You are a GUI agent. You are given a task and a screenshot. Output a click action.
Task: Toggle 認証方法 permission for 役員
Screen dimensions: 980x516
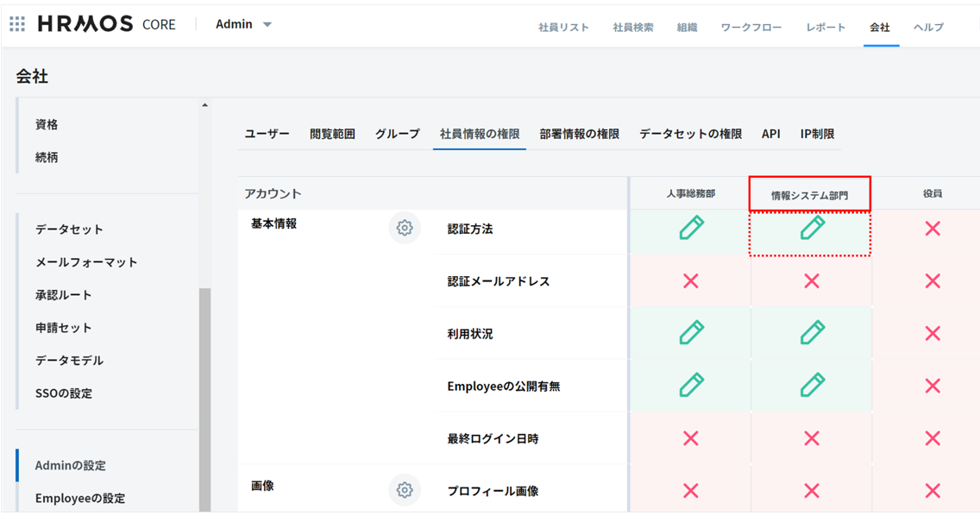coord(932,229)
